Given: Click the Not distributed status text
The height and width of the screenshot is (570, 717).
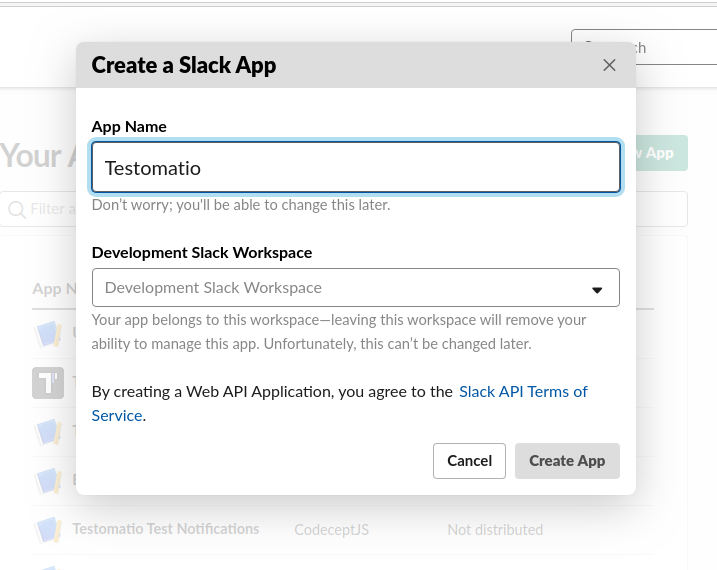Looking at the screenshot, I should (495, 530).
